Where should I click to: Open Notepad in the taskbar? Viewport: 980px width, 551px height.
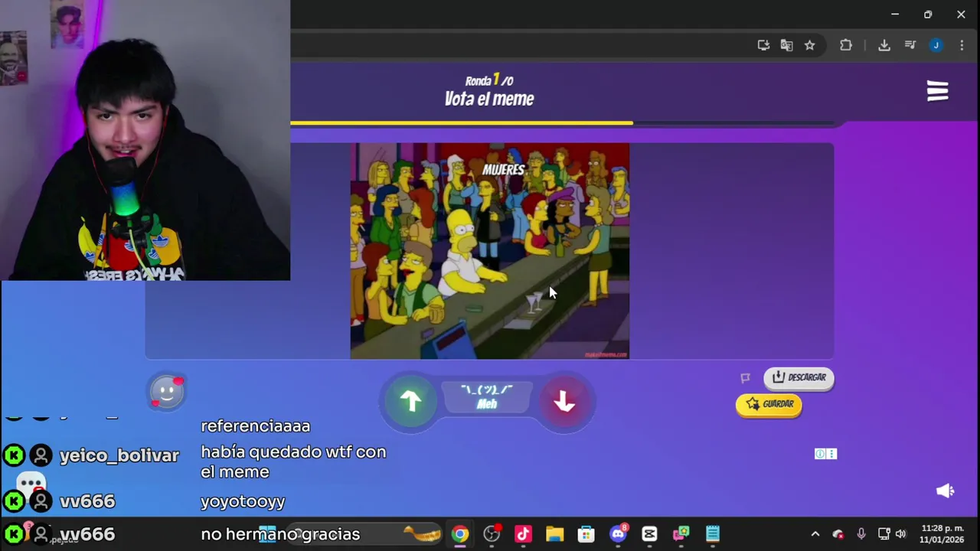(712, 534)
